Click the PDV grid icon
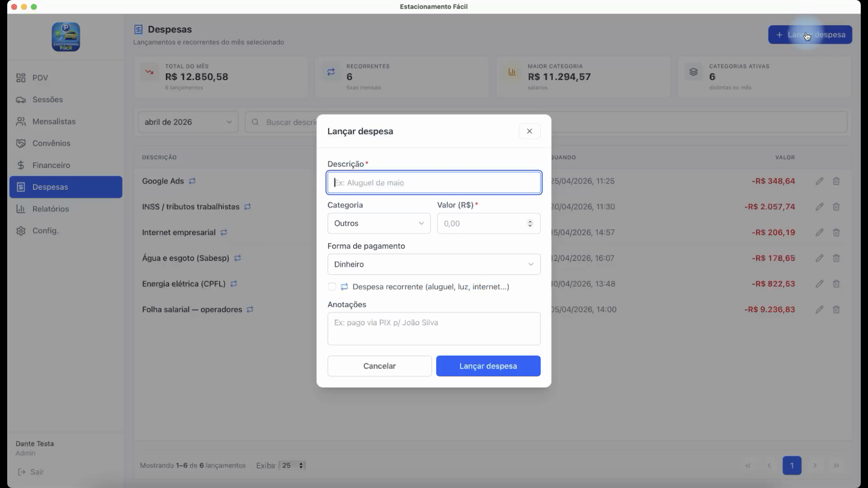The image size is (868, 488). (x=21, y=78)
